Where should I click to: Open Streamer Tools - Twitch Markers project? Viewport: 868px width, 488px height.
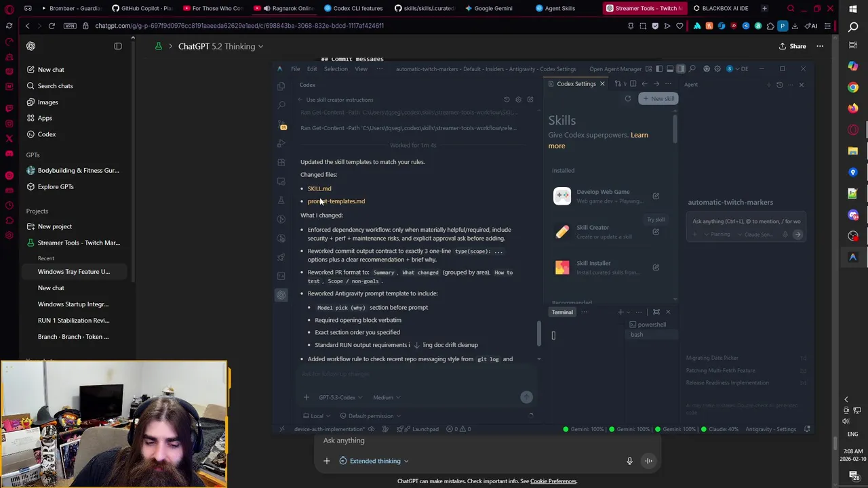tap(79, 243)
